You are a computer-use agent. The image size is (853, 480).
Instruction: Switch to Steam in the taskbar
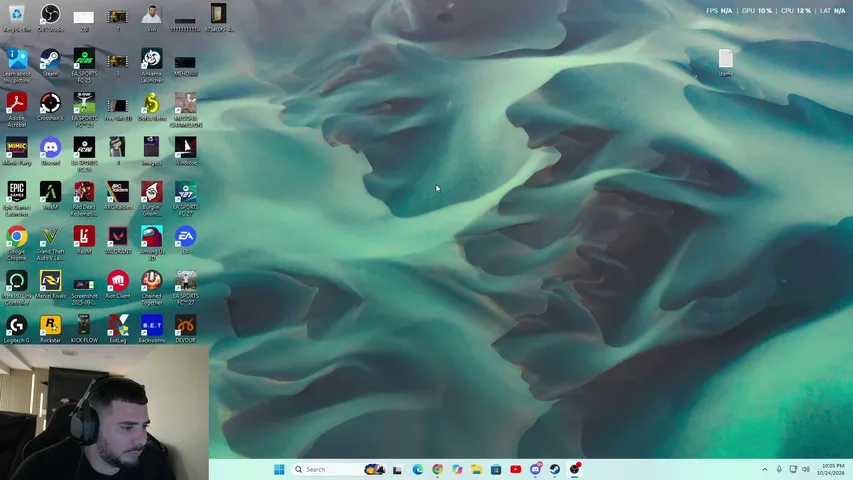point(555,470)
